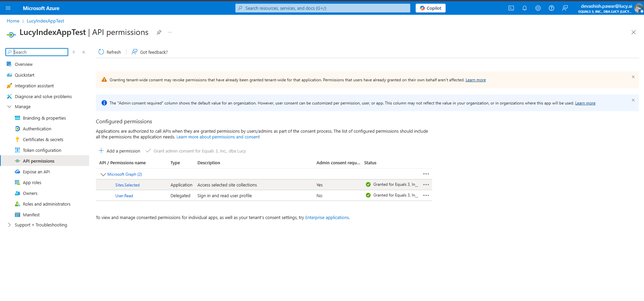644x301 pixels.
Task: Collapse the Microsoft Graph (2) group
Action: (x=103, y=174)
